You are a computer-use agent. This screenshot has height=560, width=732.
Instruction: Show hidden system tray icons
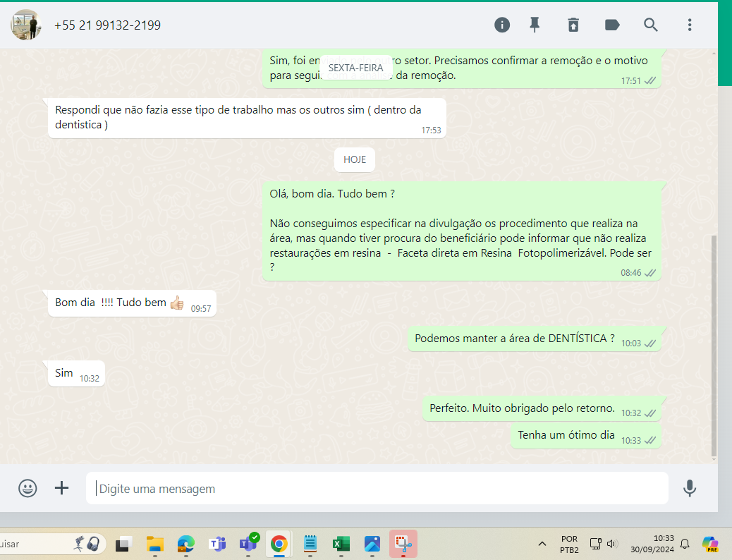coord(542,544)
